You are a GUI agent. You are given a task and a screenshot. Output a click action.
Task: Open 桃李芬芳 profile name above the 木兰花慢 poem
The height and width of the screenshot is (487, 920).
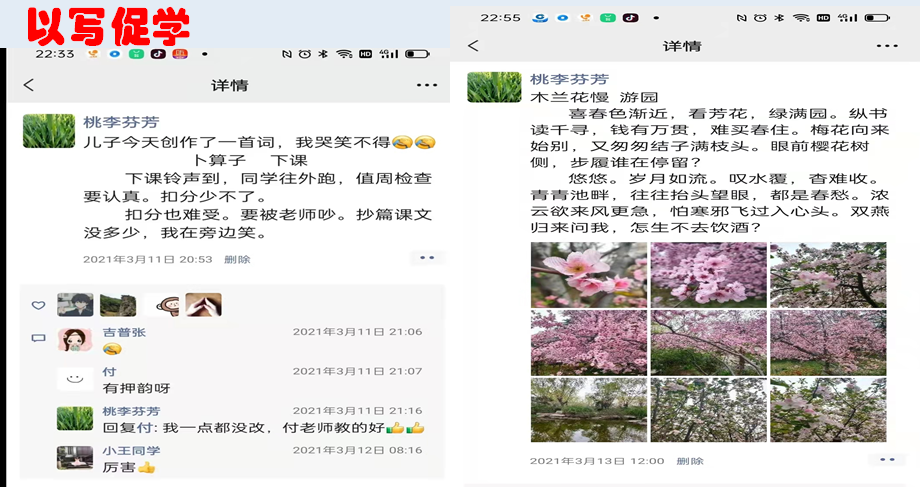(x=569, y=79)
